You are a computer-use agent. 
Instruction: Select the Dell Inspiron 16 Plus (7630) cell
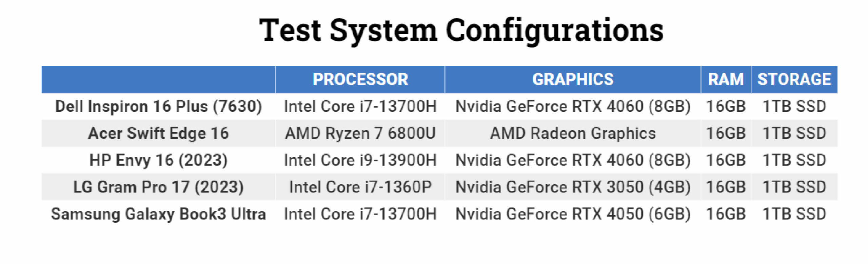click(158, 106)
